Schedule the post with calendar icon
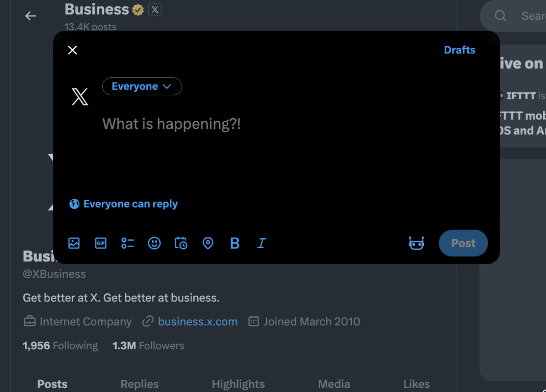 click(181, 243)
